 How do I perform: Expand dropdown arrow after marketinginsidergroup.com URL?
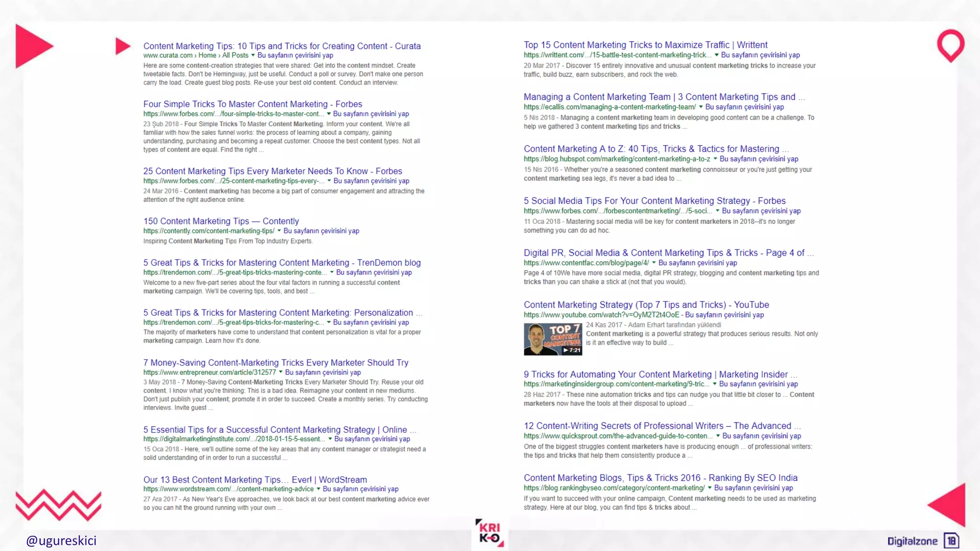coord(715,384)
